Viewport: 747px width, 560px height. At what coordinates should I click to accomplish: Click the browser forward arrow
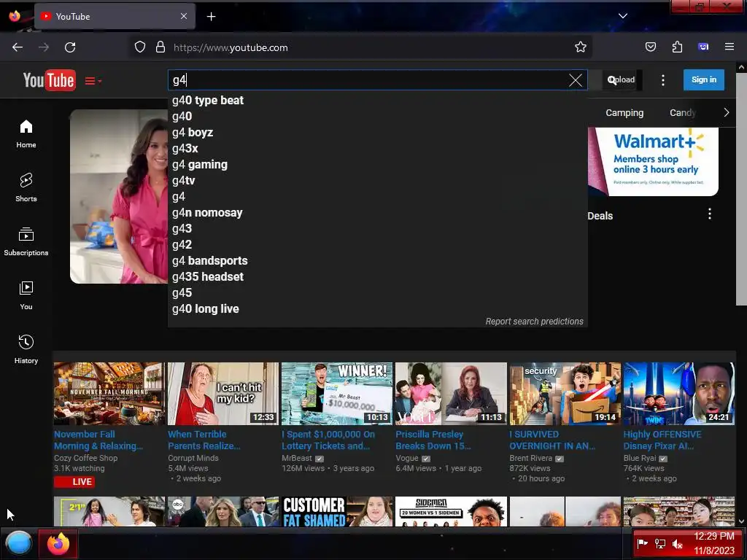click(x=44, y=47)
